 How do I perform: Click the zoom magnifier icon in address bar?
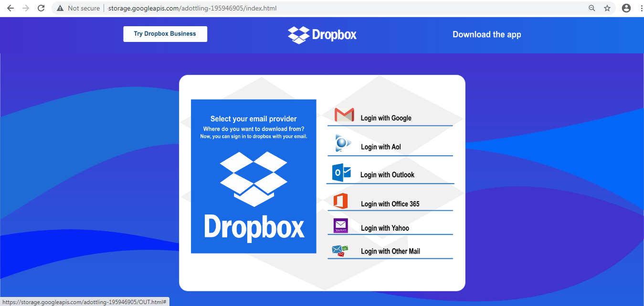pyautogui.click(x=592, y=8)
